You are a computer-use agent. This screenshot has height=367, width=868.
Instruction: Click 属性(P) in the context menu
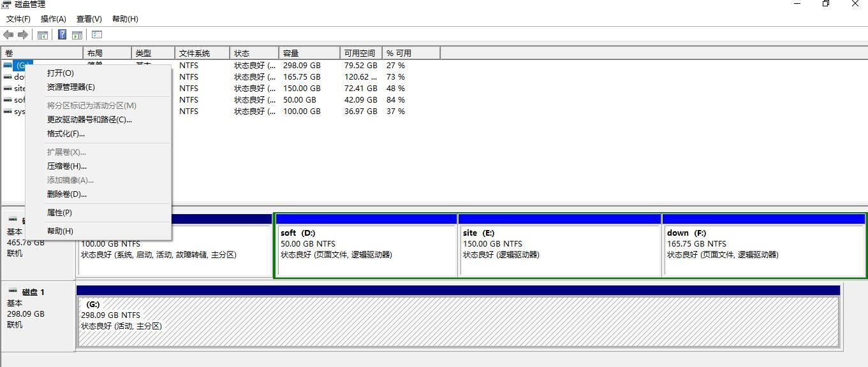[59, 213]
